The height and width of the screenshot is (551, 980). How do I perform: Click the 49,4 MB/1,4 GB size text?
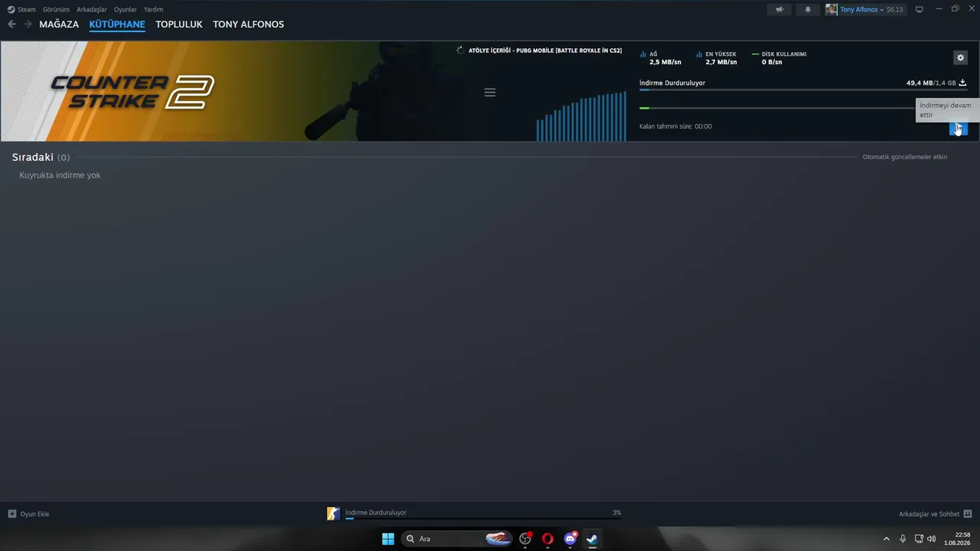tap(931, 83)
